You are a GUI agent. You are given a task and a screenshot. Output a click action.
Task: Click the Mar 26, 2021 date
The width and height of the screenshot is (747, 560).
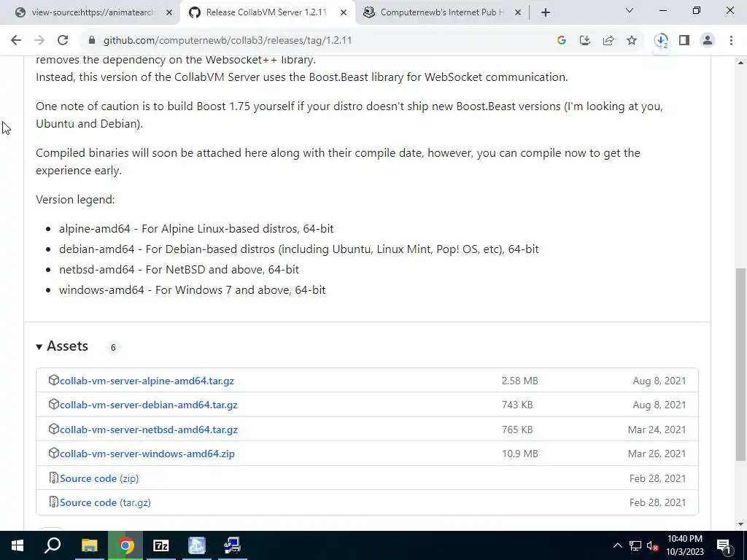[657, 454]
